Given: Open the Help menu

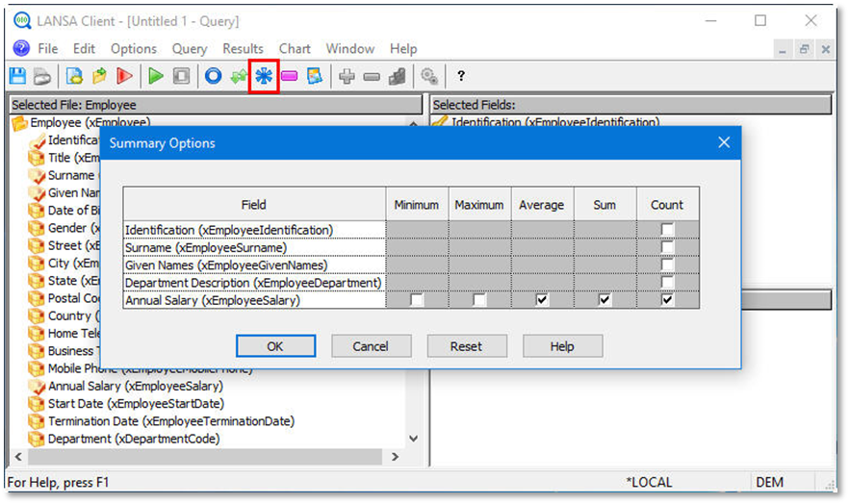Looking at the screenshot, I should [x=403, y=49].
